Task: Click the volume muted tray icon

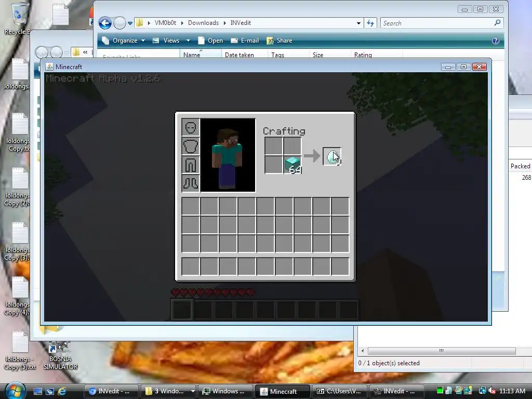Action: (491, 391)
